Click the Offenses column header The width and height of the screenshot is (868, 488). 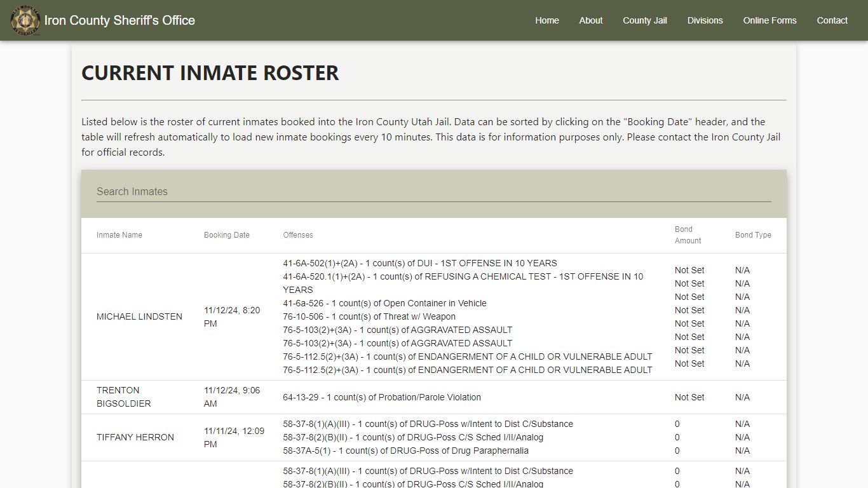[298, 235]
